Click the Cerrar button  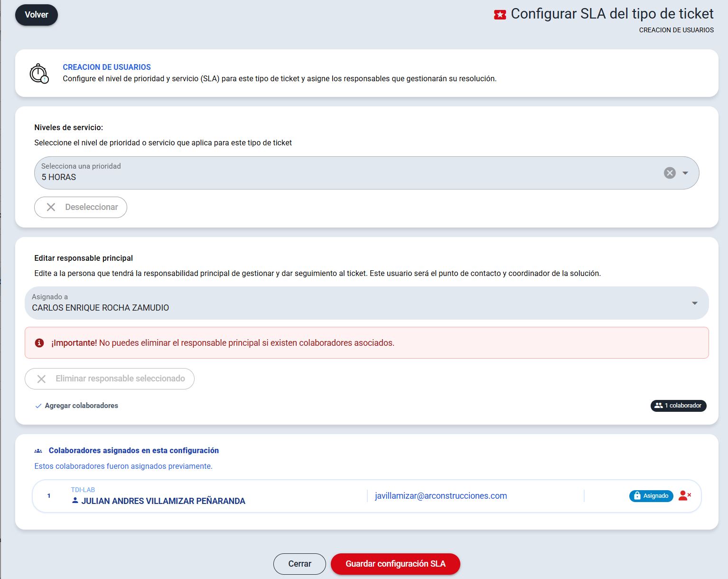coord(299,564)
